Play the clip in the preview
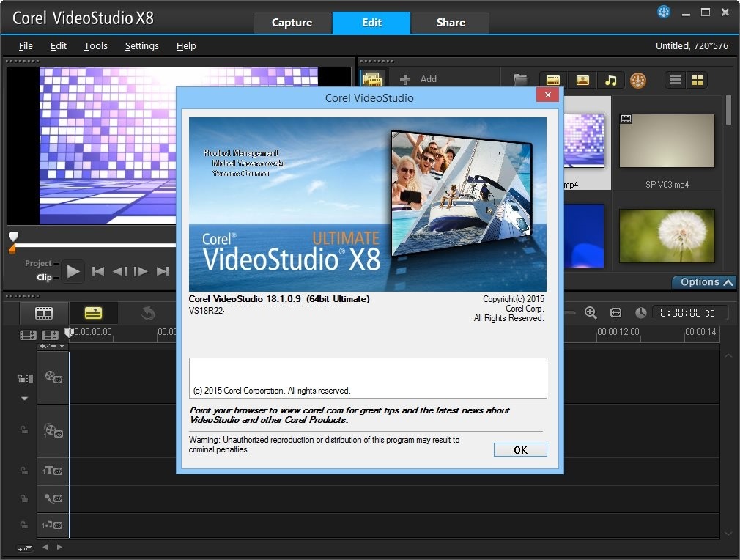The width and height of the screenshot is (740, 560). pyautogui.click(x=73, y=271)
